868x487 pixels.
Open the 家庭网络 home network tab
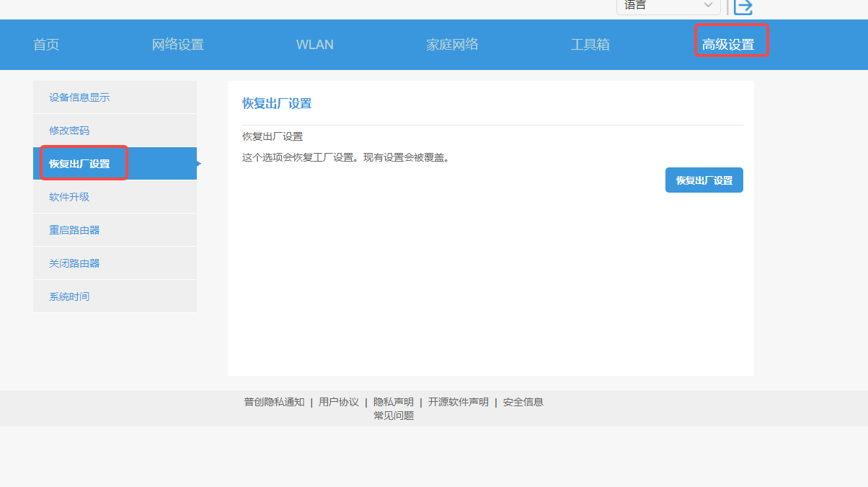point(452,44)
